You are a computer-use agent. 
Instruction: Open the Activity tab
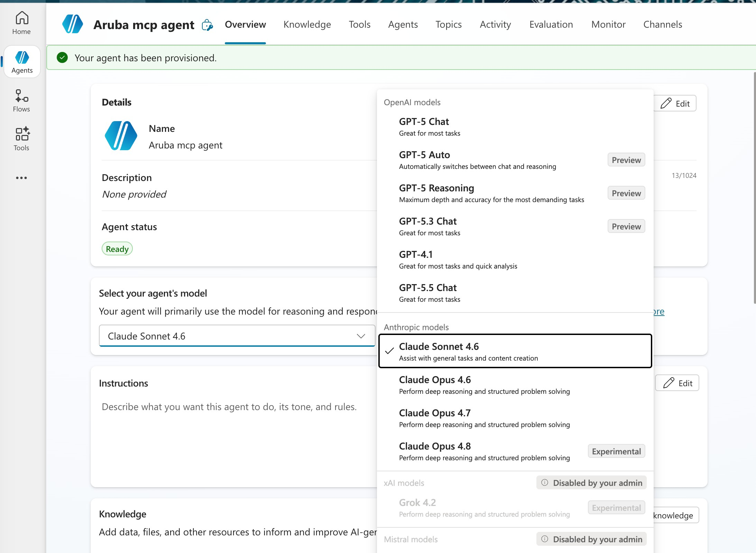coord(495,24)
